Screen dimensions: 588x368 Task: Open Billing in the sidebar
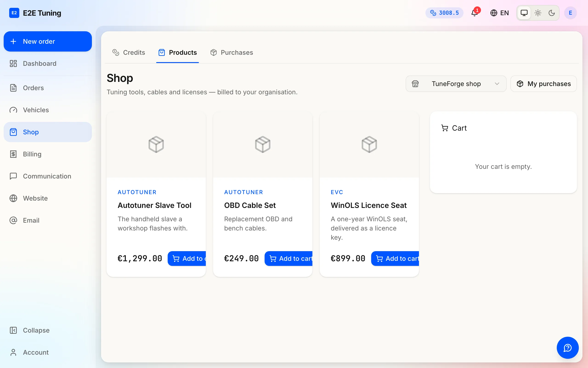48,154
